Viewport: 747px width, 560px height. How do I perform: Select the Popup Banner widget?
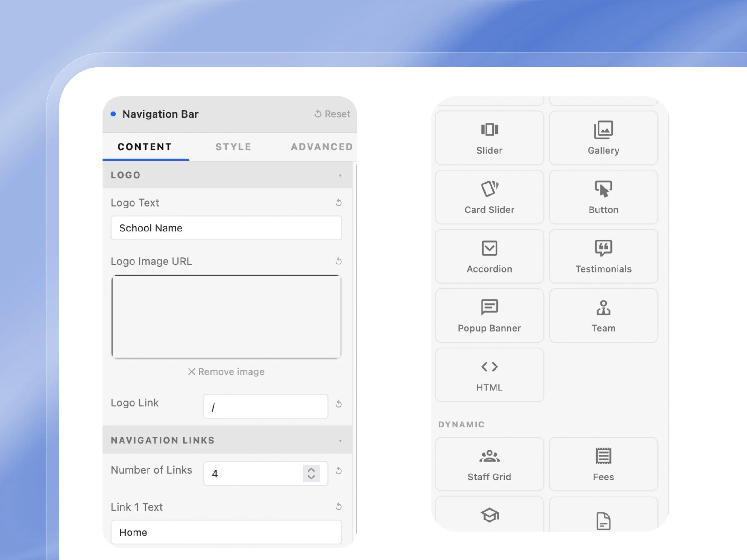point(489,315)
